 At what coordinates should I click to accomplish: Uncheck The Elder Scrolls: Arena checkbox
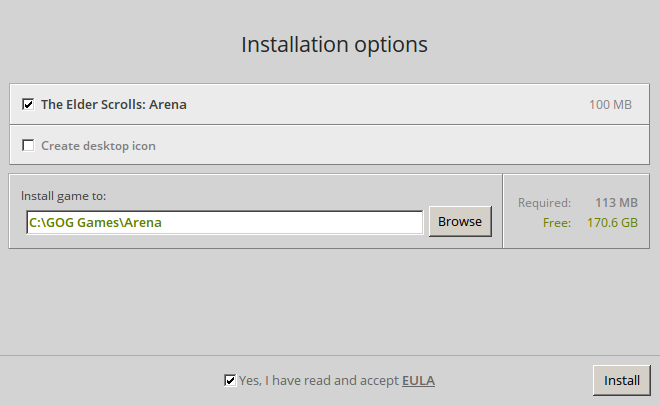click(x=28, y=104)
